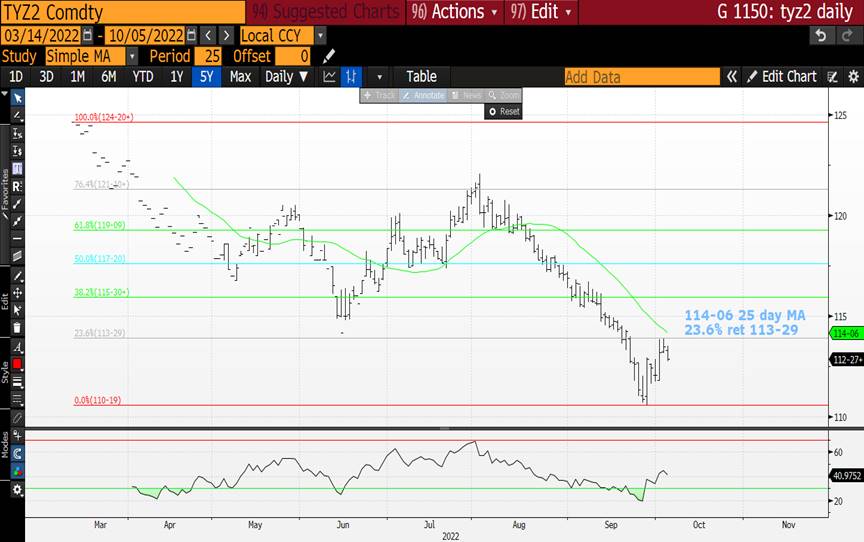Click the trash delete annotation icon
Image resolution: width=864 pixels, height=542 pixels.
click(18, 328)
